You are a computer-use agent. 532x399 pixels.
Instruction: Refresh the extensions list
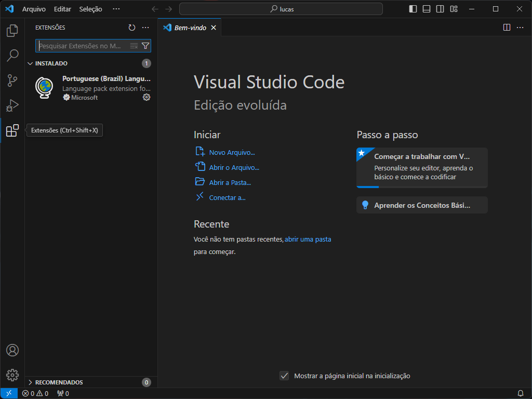coord(132,28)
